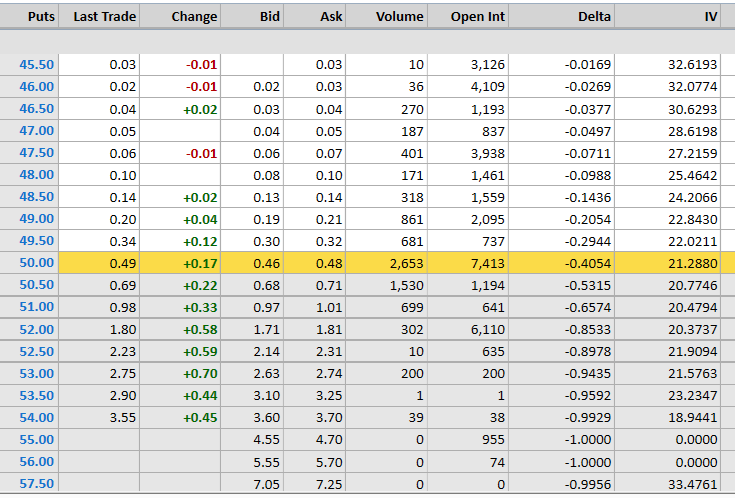
Task: Click IV value 21.2880
Action: [693, 264]
